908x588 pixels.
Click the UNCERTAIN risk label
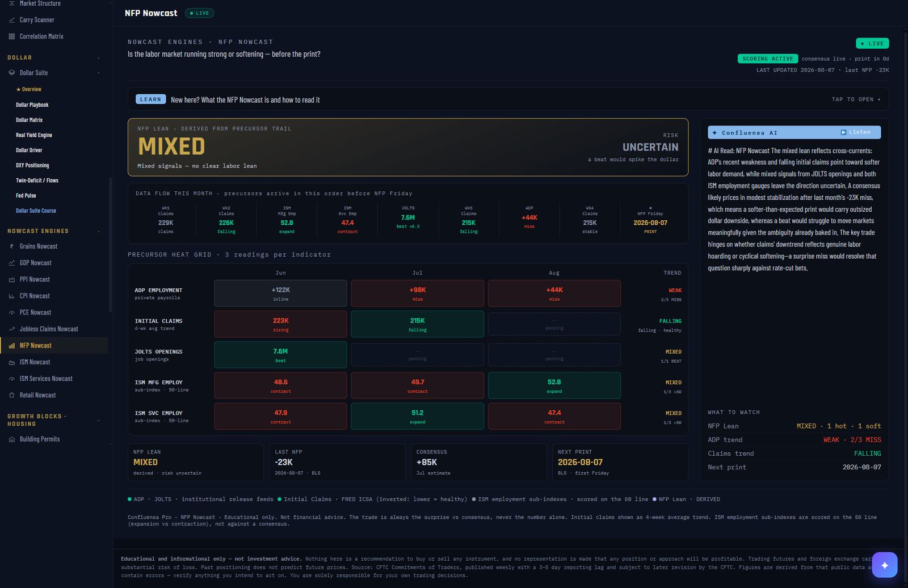[650, 147]
